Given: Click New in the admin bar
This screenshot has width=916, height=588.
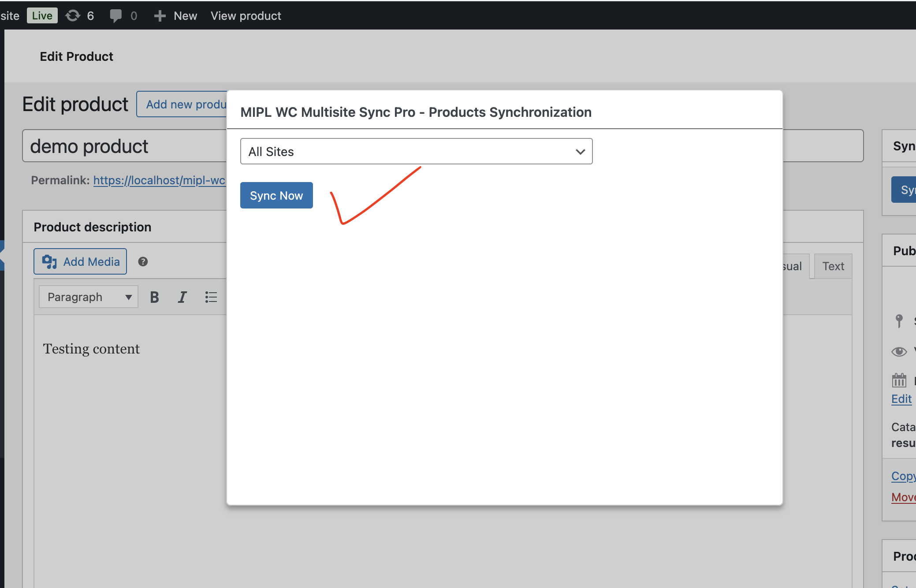Looking at the screenshot, I should [x=185, y=16].
